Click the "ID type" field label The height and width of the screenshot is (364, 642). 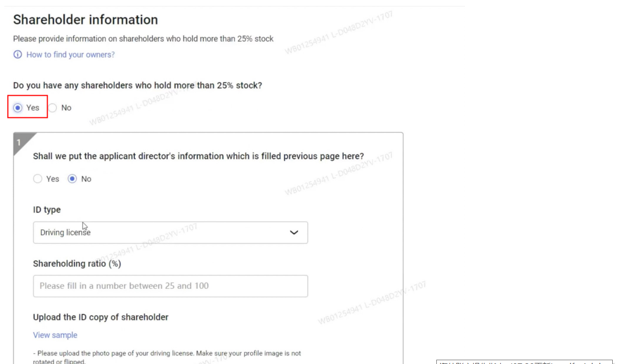[x=47, y=210]
